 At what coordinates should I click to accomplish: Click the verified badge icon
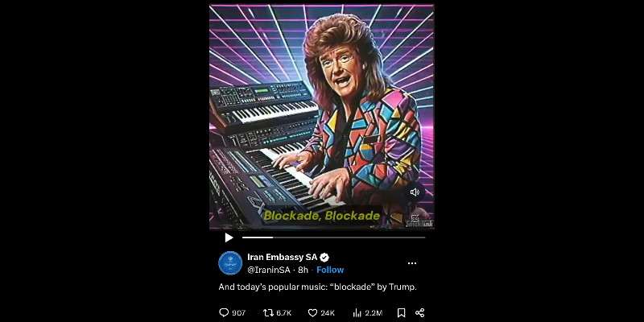(x=324, y=258)
